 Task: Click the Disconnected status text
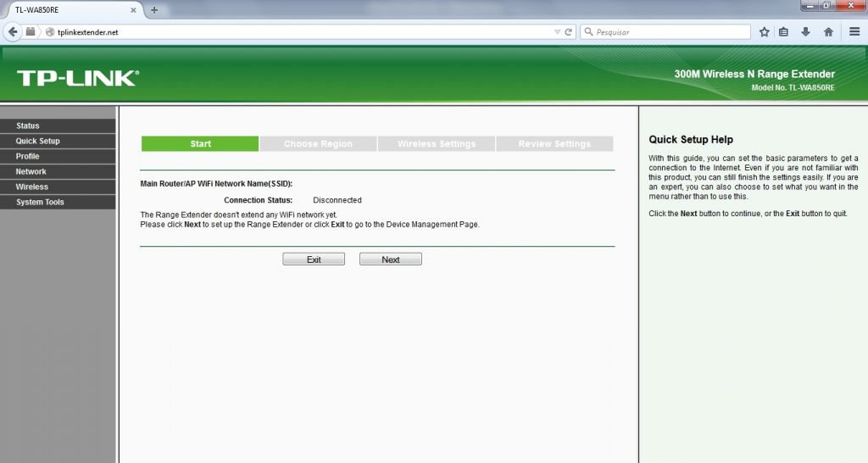[x=337, y=200]
